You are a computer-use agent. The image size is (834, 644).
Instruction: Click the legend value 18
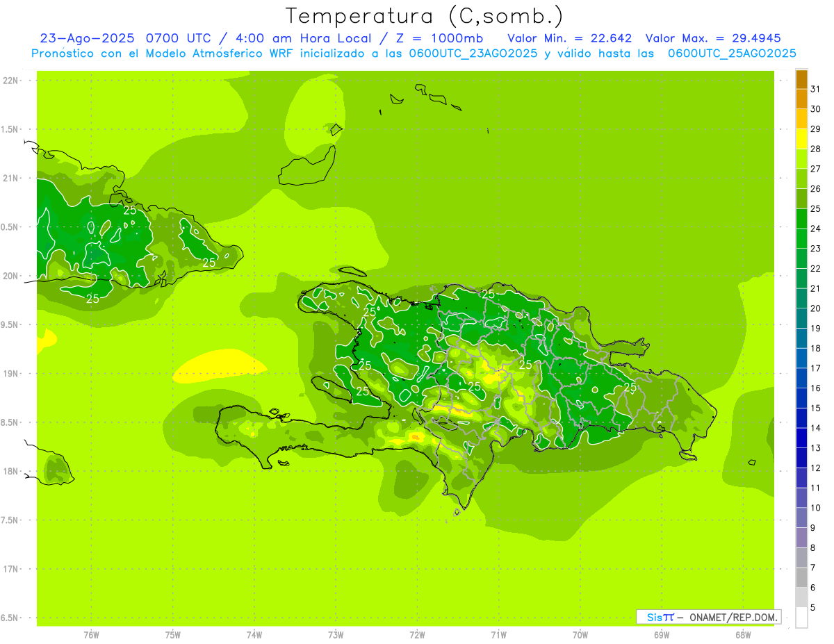pos(815,348)
